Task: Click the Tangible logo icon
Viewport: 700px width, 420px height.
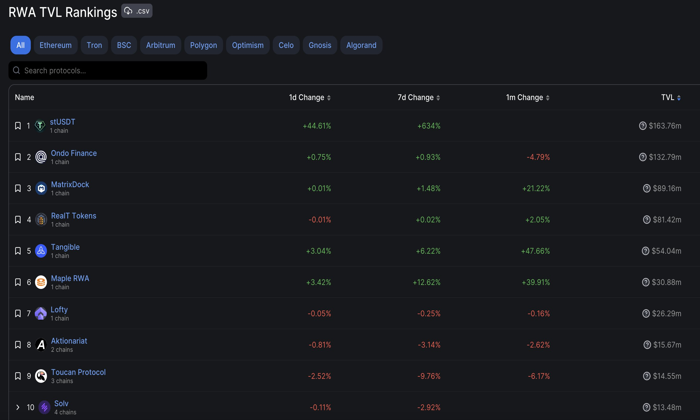Action: tap(41, 251)
